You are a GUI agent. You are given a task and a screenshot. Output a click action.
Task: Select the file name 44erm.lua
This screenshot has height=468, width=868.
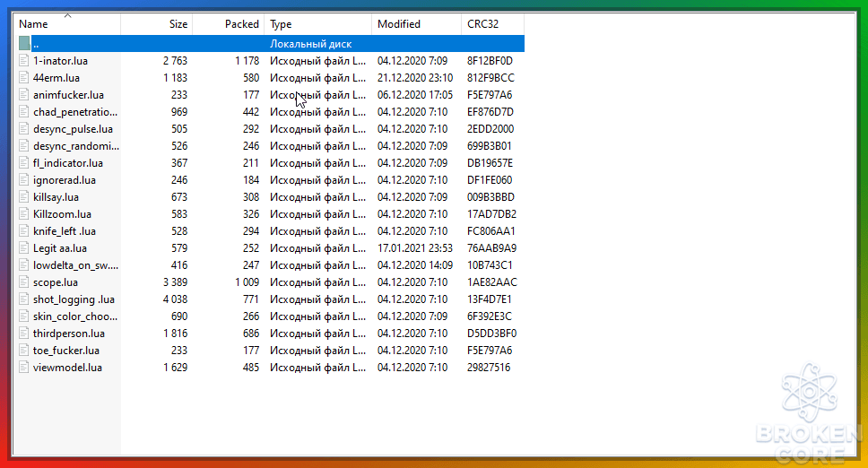56,78
